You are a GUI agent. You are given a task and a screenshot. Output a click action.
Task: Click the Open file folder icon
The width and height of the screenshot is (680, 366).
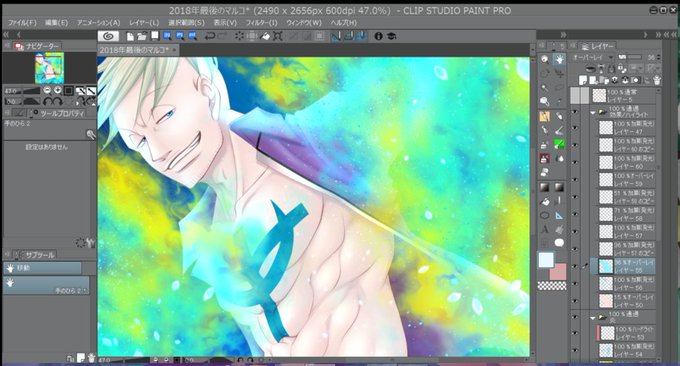[142, 36]
